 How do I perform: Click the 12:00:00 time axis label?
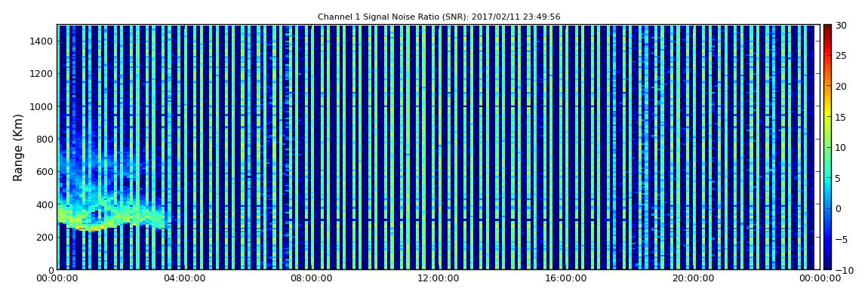(438, 278)
